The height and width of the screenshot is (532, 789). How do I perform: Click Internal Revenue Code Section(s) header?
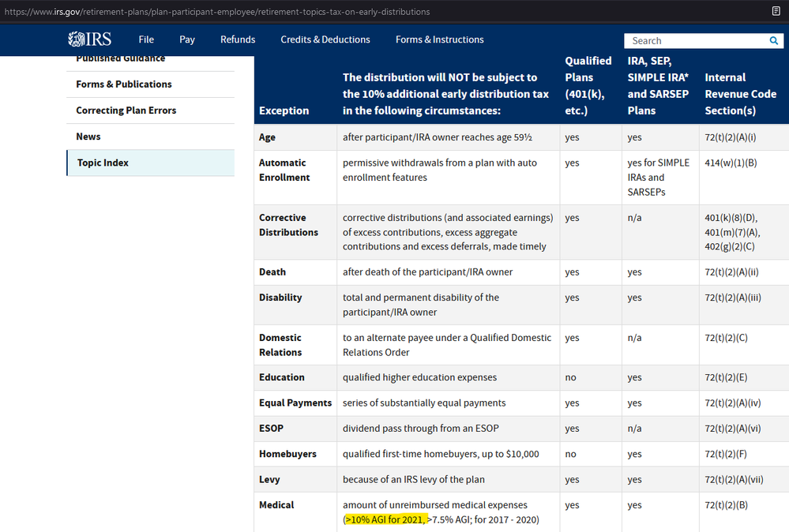(x=740, y=94)
